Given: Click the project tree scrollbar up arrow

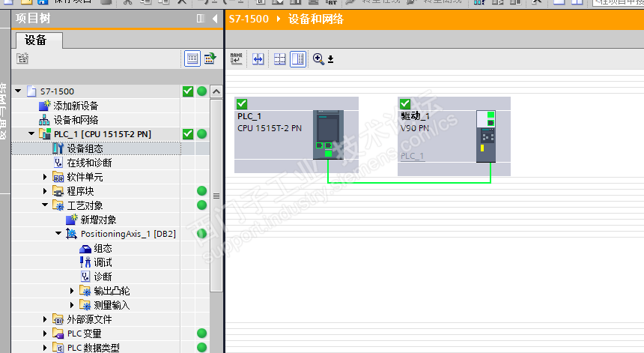Looking at the screenshot, I should [216, 91].
